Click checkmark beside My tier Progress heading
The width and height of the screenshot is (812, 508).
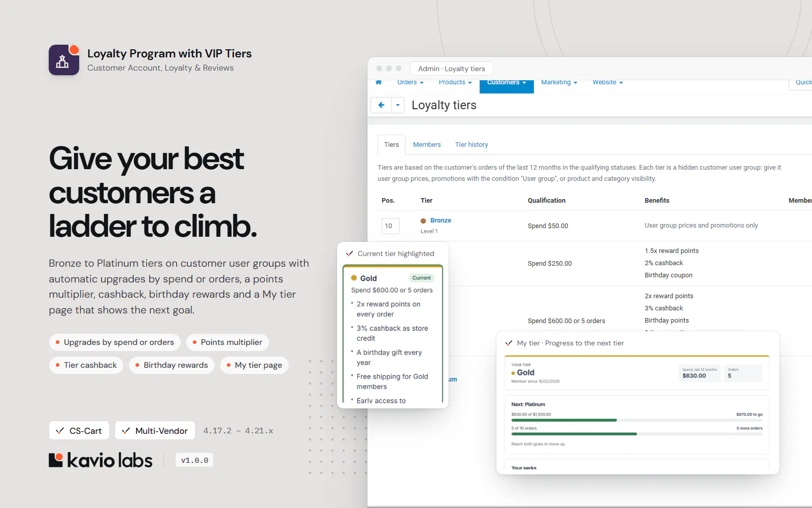click(509, 343)
